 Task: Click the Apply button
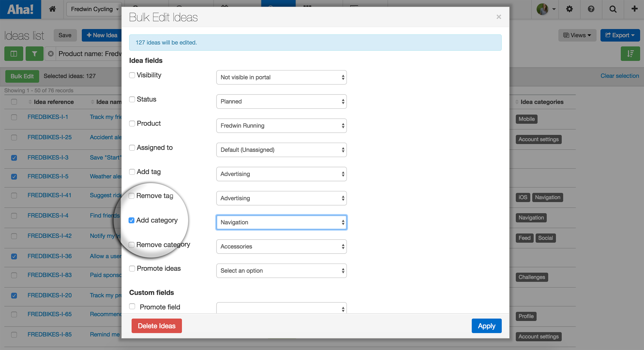[486, 326]
